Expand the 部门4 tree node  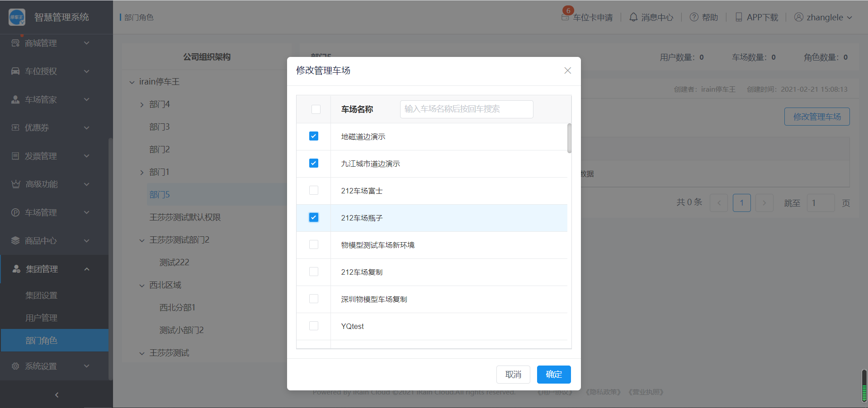point(142,105)
